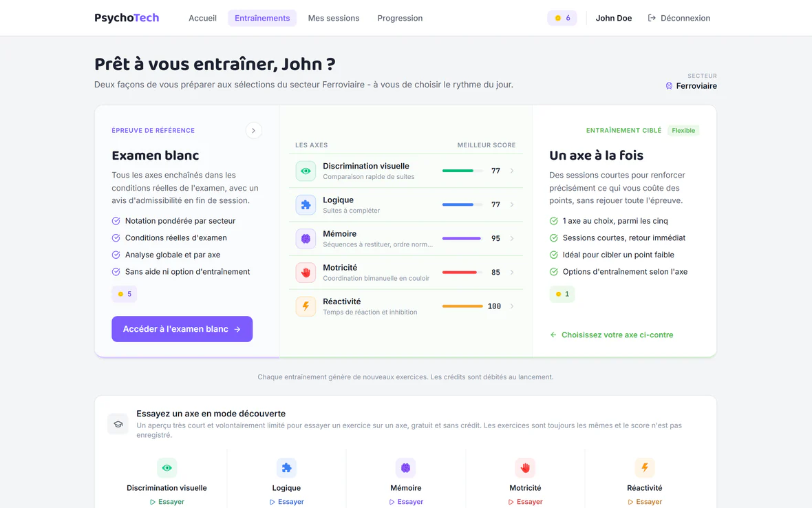Screen dimensions: 812x508
Task: Click the graduation cap discovery mode icon
Action: point(118,424)
